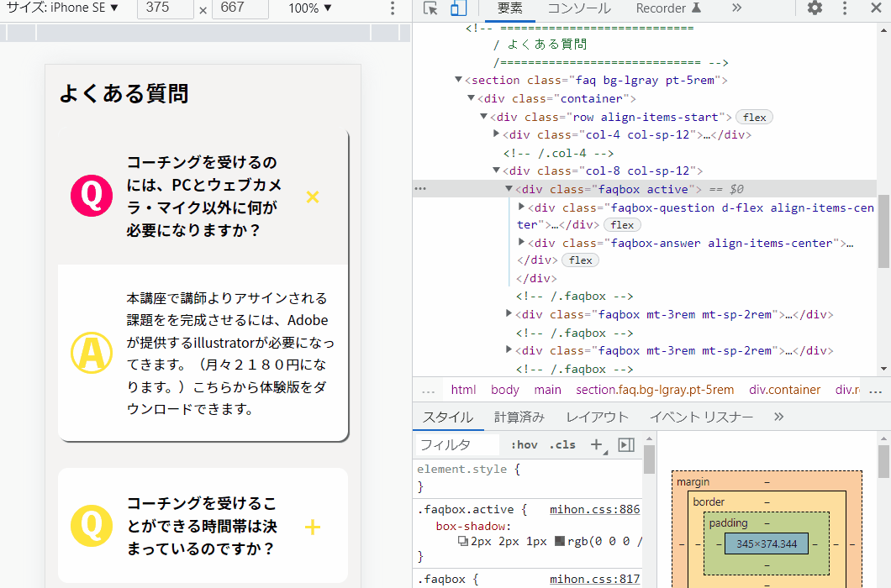Add new style rule plus icon
Image resolution: width=891 pixels, height=588 pixels.
597,445
